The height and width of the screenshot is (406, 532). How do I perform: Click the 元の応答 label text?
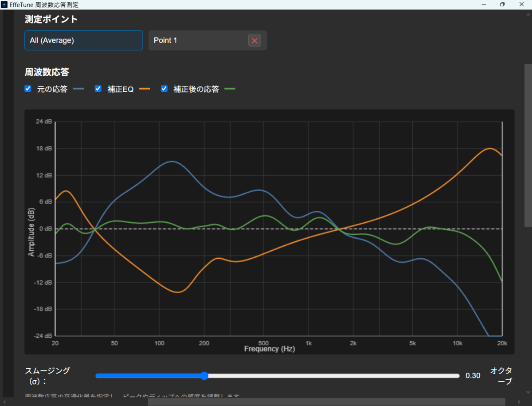point(52,89)
